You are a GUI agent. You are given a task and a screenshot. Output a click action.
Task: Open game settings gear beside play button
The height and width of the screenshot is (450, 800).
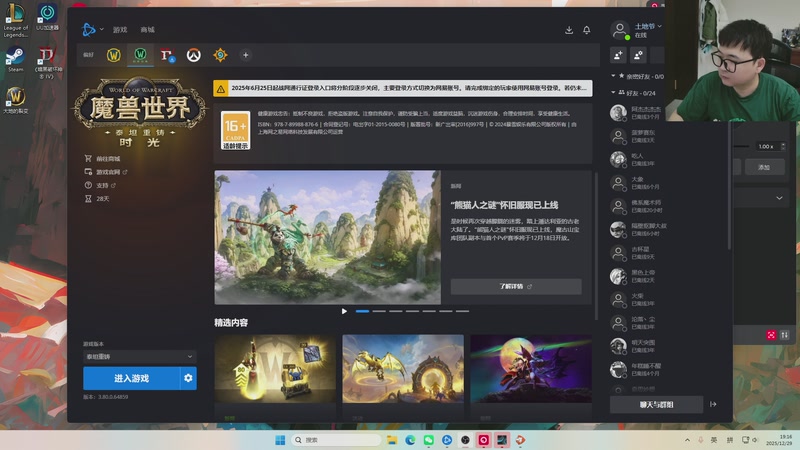coord(188,378)
